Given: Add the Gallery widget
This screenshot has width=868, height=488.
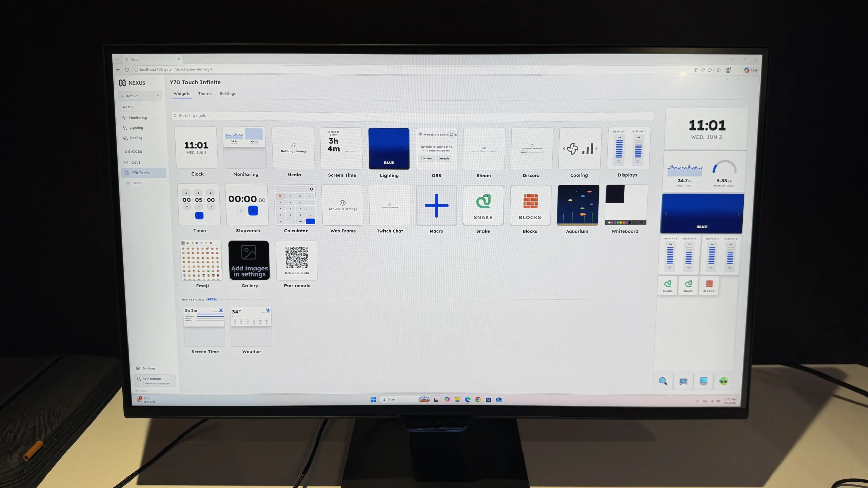Looking at the screenshot, I should [x=249, y=260].
